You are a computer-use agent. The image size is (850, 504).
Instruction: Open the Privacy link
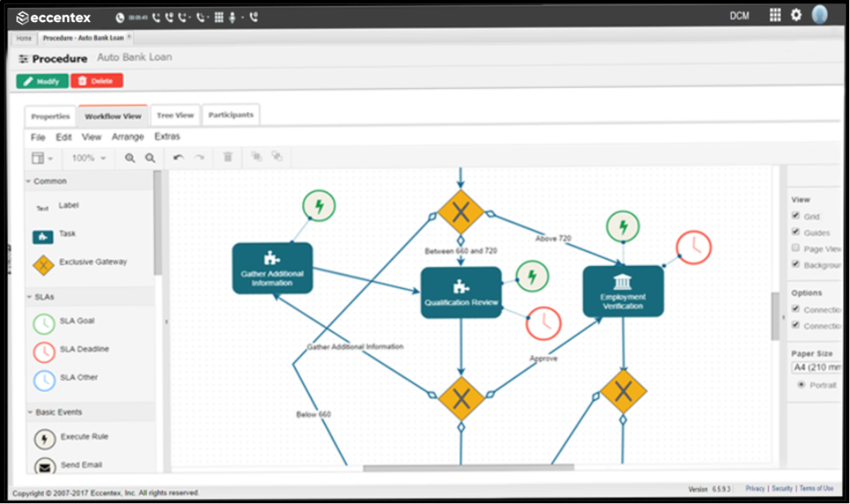coord(754,489)
